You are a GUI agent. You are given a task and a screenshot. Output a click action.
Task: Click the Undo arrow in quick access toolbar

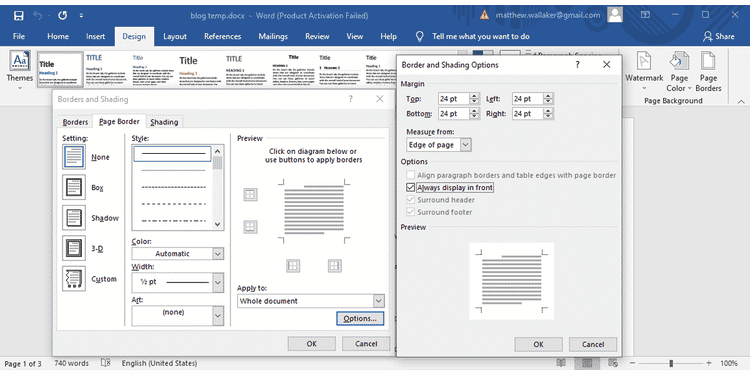click(38, 15)
